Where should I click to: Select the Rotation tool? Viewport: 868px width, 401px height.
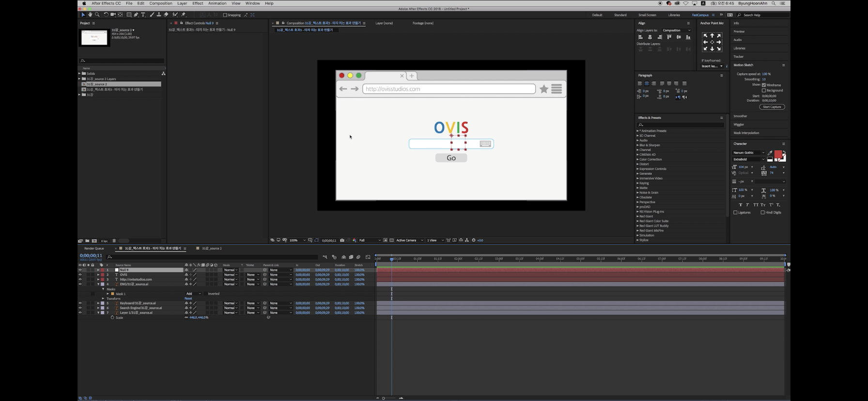click(106, 15)
